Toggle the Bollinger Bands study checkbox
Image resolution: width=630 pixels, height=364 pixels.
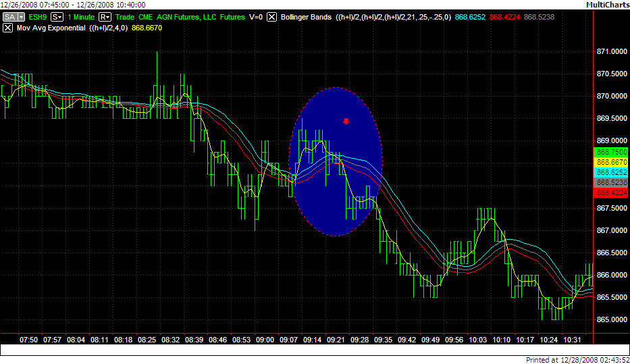point(272,18)
